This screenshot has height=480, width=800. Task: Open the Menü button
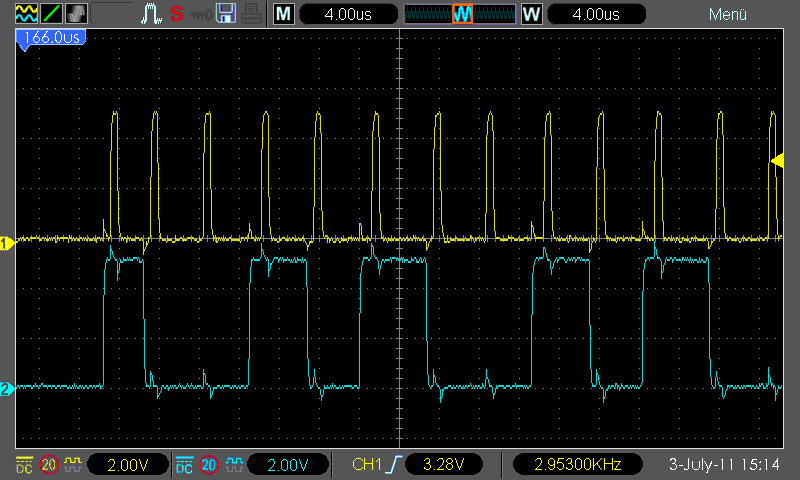click(728, 14)
